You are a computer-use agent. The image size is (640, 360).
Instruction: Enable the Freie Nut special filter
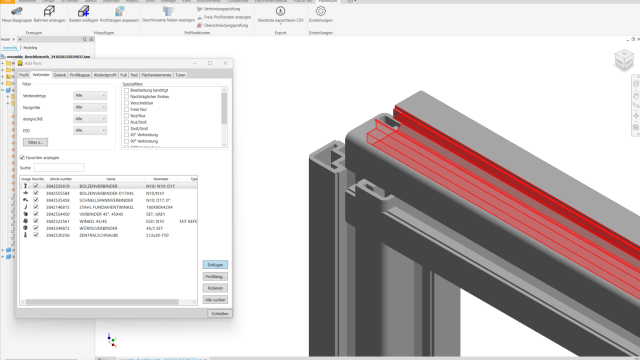pos(127,109)
